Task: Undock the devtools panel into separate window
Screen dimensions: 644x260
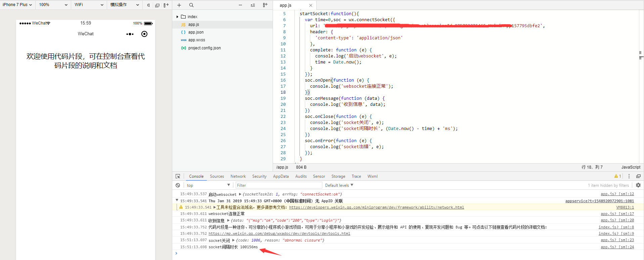Action: [638, 176]
